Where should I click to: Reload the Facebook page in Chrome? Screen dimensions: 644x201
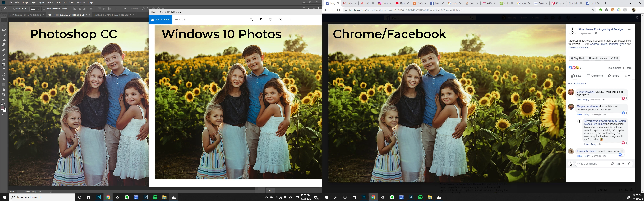point(338,10)
